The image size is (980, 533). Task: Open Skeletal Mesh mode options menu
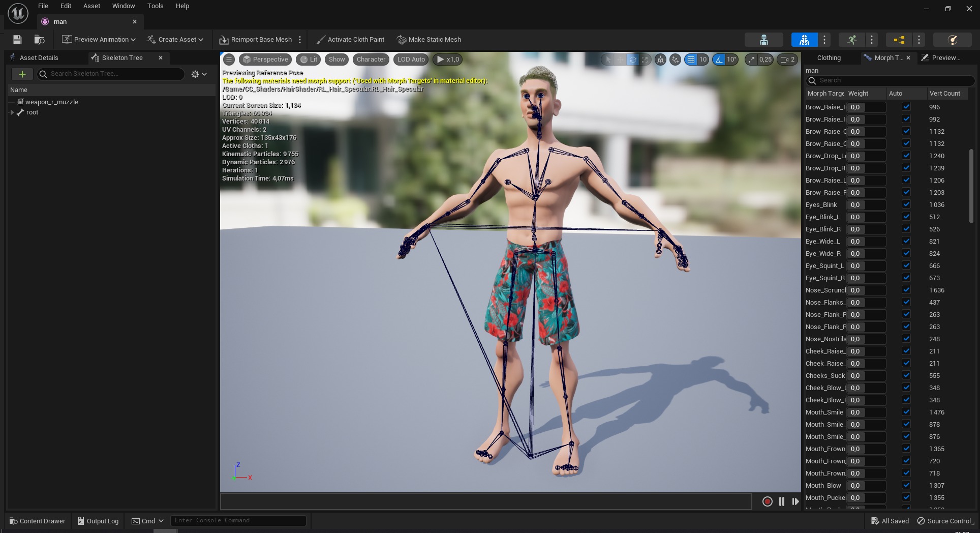824,40
